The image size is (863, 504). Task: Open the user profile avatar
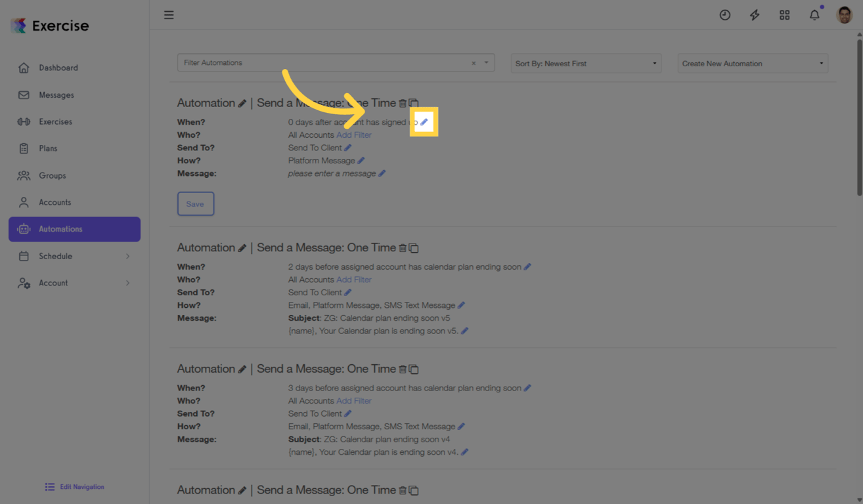pyautogui.click(x=845, y=14)
